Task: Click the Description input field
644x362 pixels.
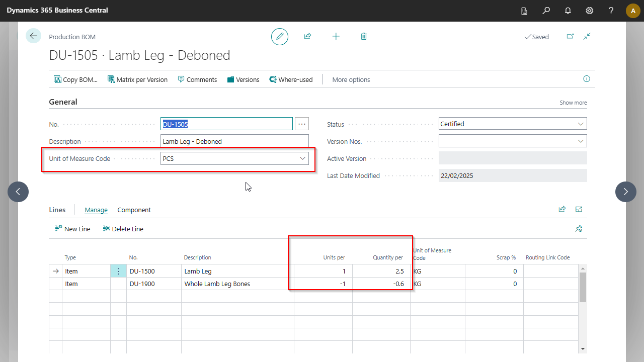Action: point(234,141)
